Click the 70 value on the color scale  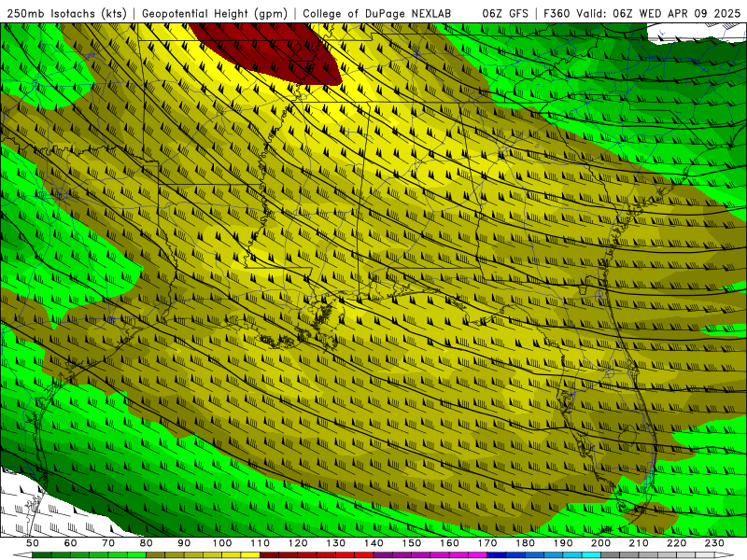(x=108, y=543)
